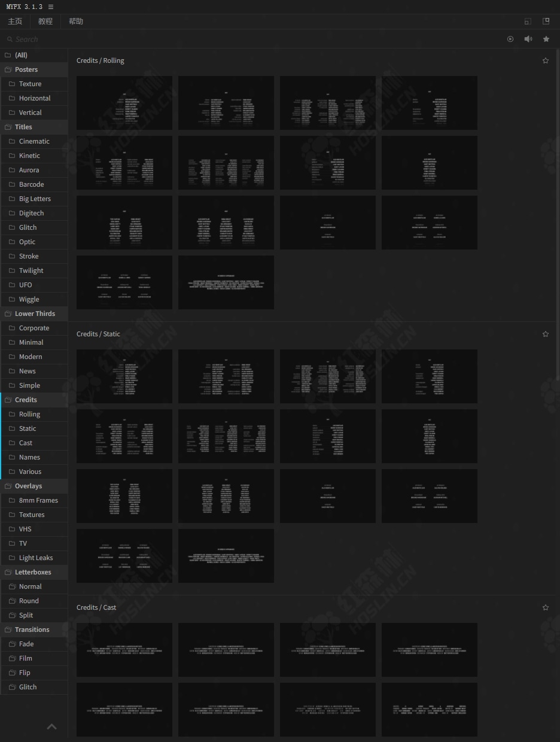560x742 pixels.
Task: Click folder icon beside Cinematic
Action: pos(12,141)
